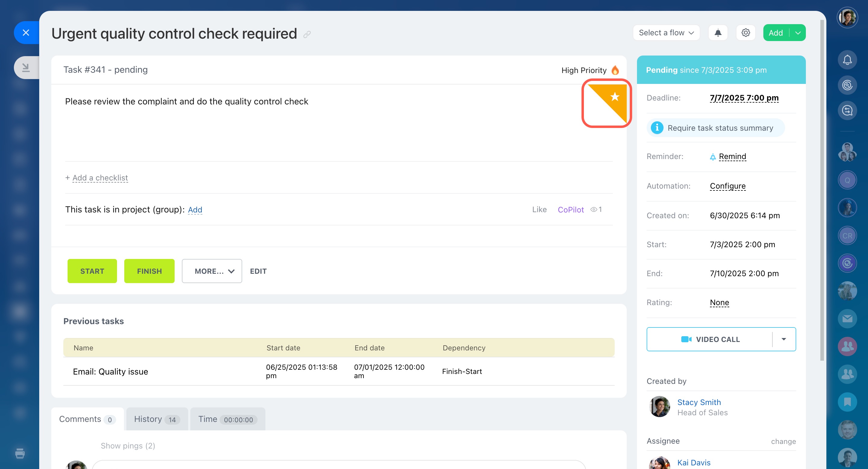
Task: Start a VIDEO CALL
Action: point(710,339)
